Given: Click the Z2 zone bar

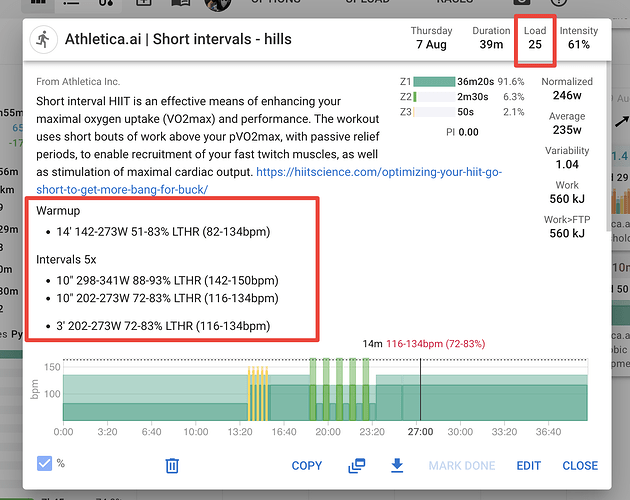Looking at the screenshot, I should 434,97.
